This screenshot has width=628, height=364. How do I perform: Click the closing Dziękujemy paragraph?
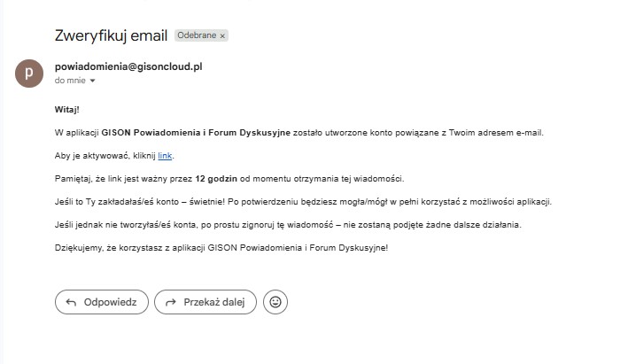pyautogui.click(x=221, y=246)
